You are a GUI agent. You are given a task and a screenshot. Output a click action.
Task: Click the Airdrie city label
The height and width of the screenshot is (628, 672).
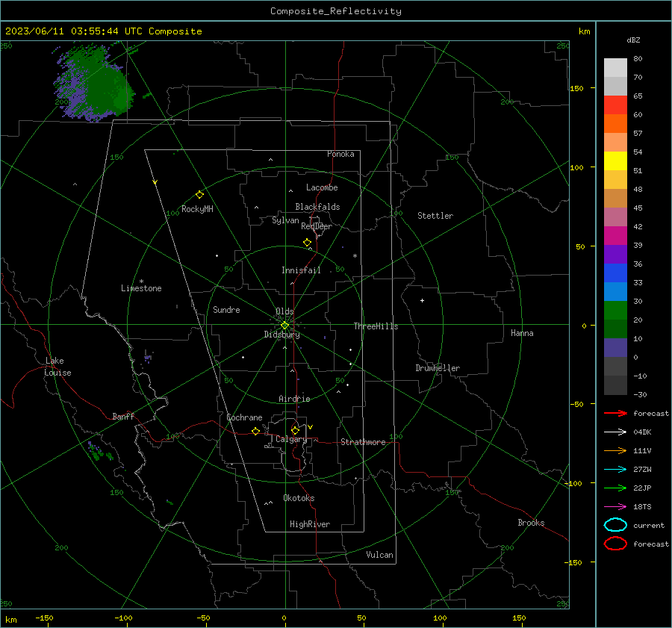pos(294,399)
